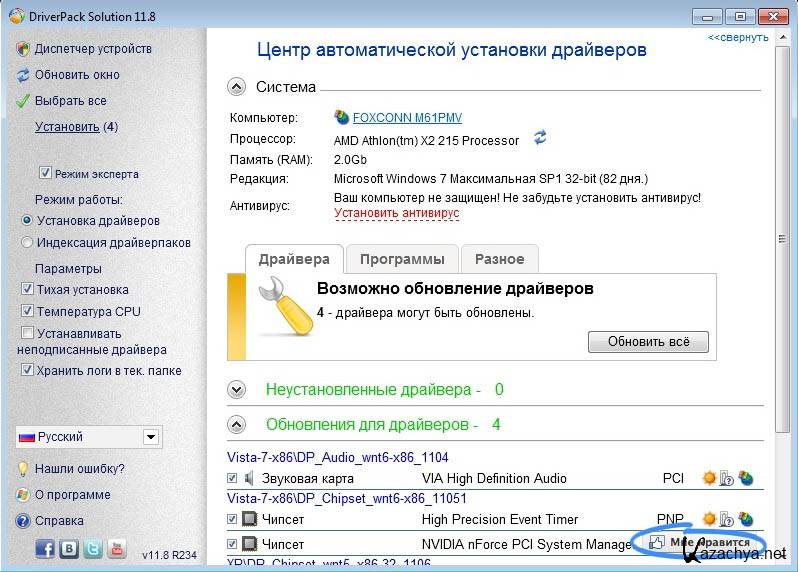Click help file icon on Event Timer row
The height and width of the screenshot is (572, 798).
pyautogui.click(x=727, y=519)
